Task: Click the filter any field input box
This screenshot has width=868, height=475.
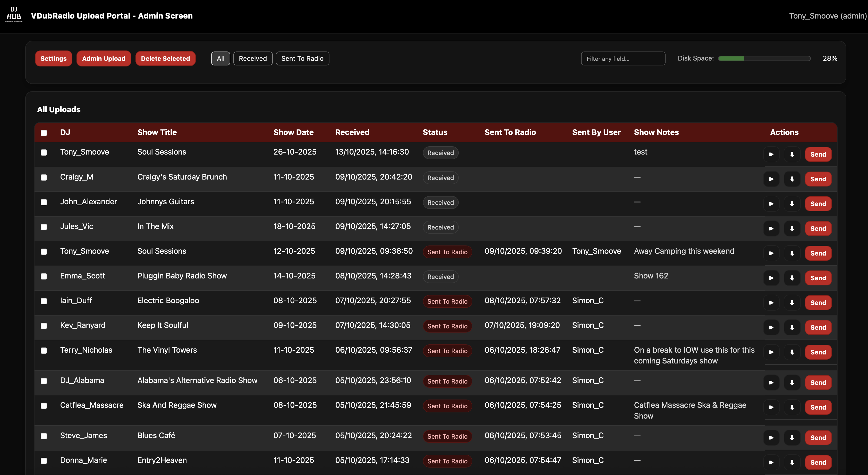Action: 623,58
